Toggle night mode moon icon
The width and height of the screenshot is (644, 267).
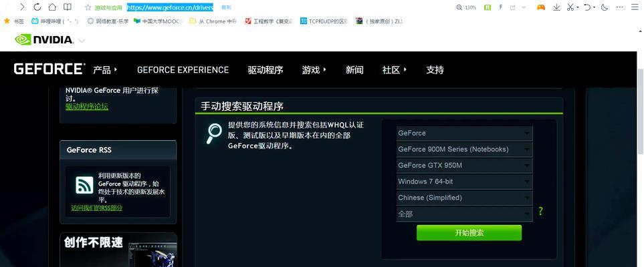604,7
